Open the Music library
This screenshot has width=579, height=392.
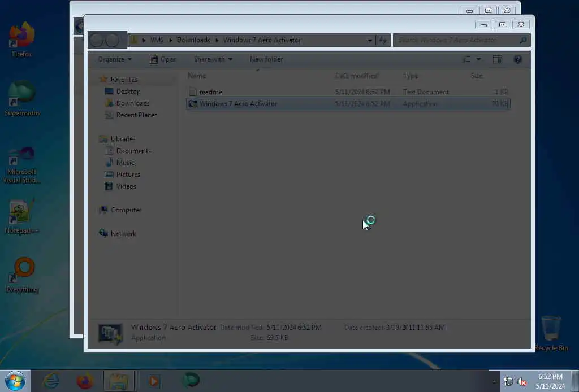(x=125, y=163)
